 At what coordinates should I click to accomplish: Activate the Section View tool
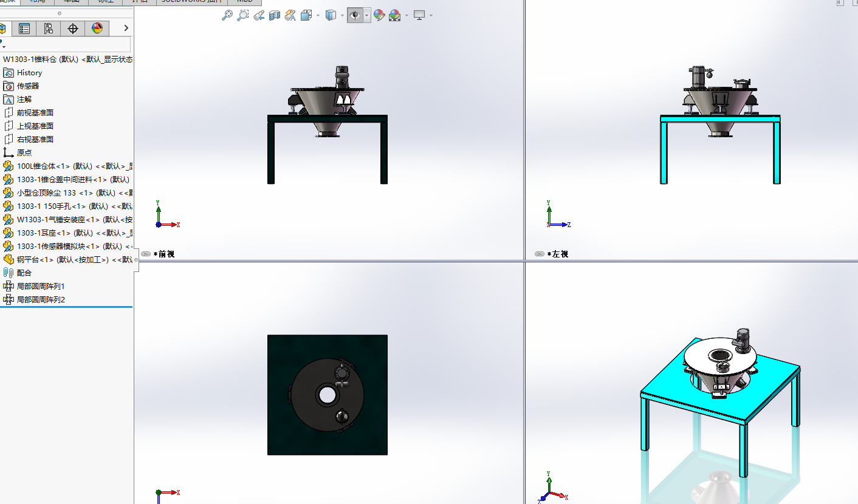tap(274, 15)
